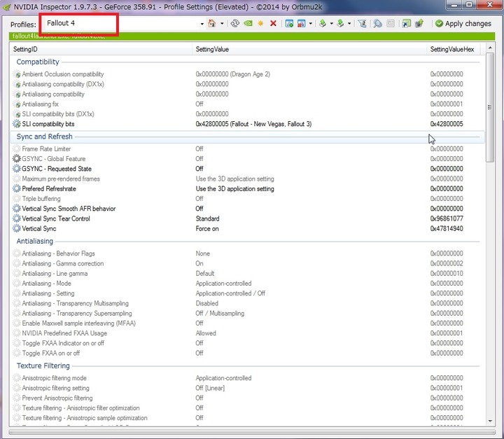Click the gear icon beside GSYNC - Global Feature
504x439 pixels.
coord(16,158)
